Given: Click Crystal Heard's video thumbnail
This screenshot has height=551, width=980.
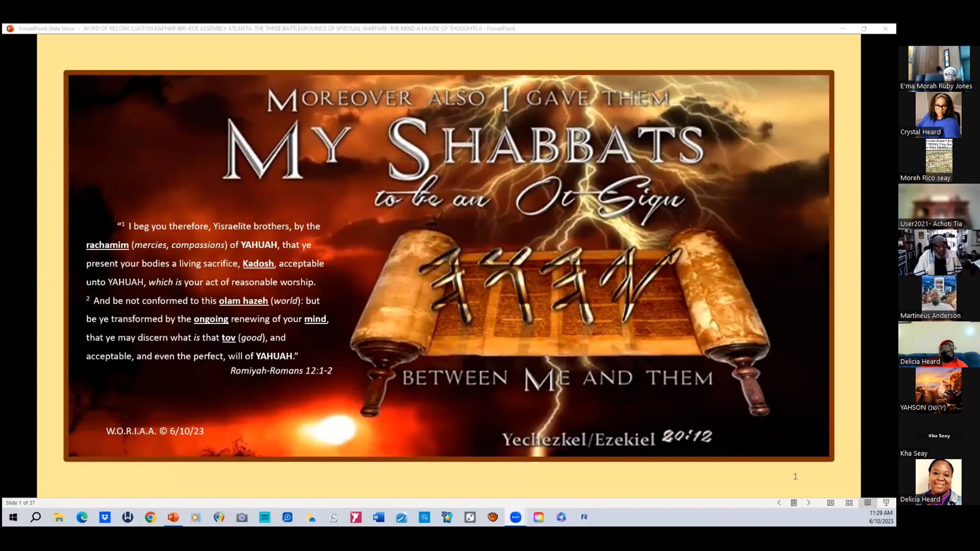Looking at the screenshot, I should [x=938, y=114].
